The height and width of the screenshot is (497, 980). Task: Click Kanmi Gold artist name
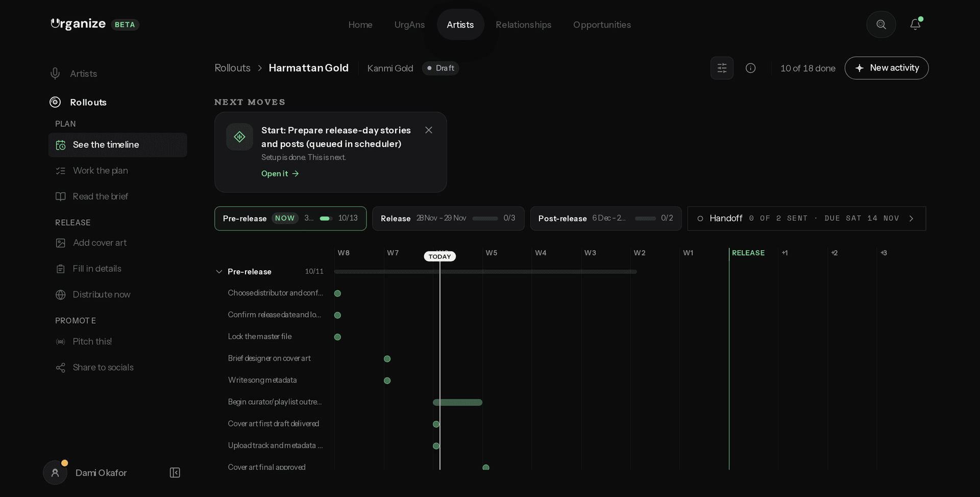pyautogui.click(x=390, y=68)
